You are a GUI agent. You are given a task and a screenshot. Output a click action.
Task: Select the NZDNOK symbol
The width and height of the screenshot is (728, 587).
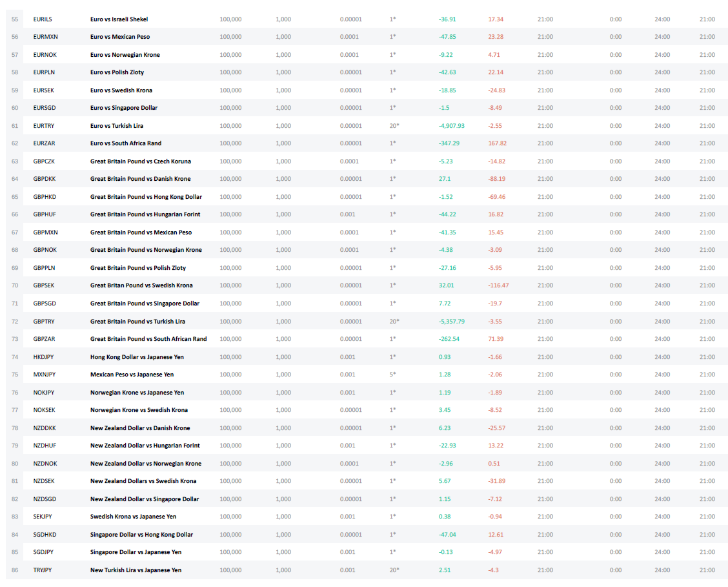point(45,464)
